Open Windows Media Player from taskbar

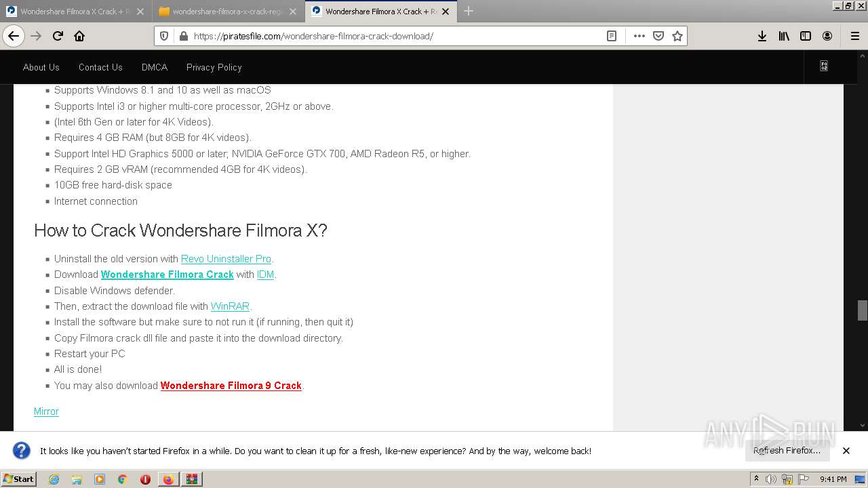coord(100,479)
